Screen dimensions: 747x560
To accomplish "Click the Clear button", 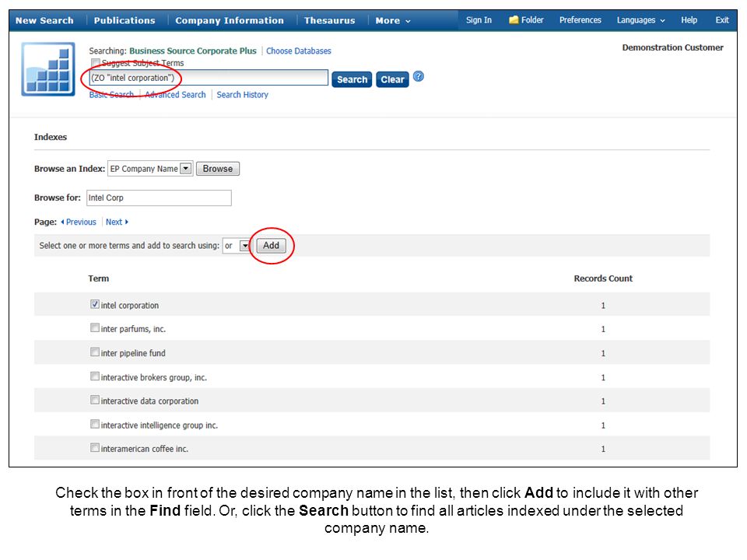I will coord(392,79).
